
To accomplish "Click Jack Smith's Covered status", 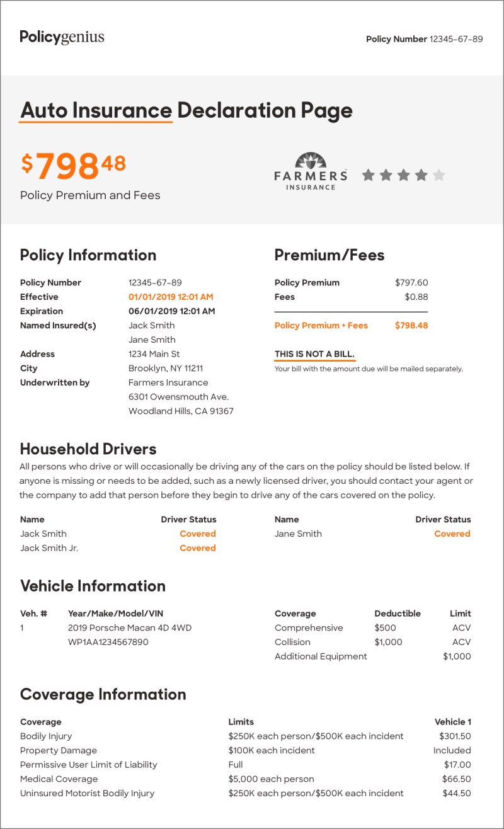I will coord(198,534).
